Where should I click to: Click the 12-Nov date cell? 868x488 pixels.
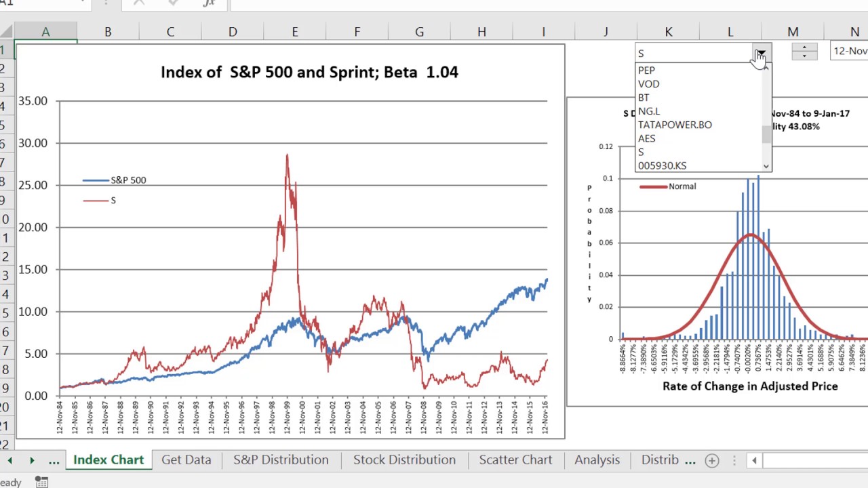pos(849,51)
